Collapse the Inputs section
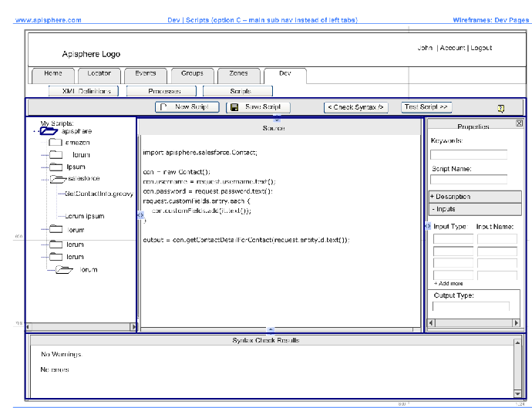This screenshot has height=408, width=532. 475,209
